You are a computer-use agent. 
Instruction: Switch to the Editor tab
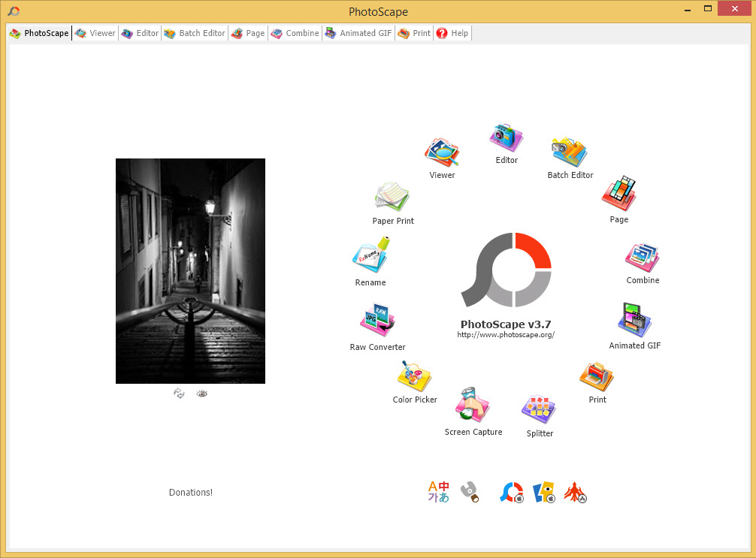(141, 33)
